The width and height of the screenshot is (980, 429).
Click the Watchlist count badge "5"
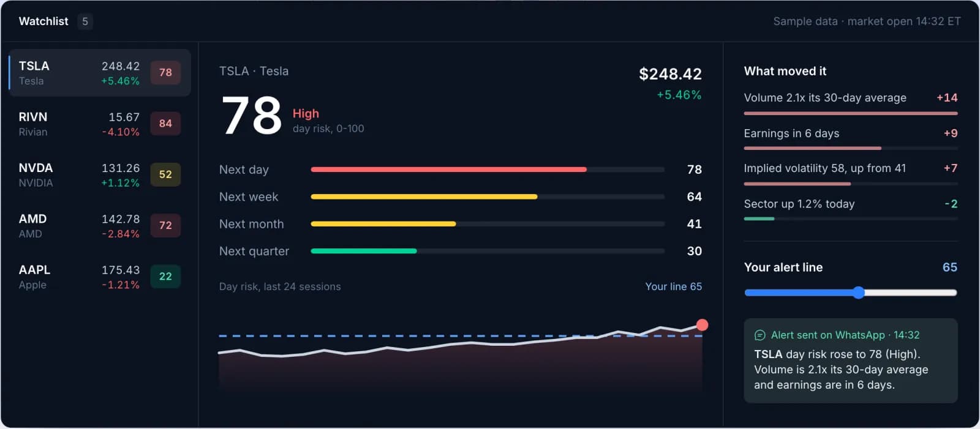click(x=85, y=21)
